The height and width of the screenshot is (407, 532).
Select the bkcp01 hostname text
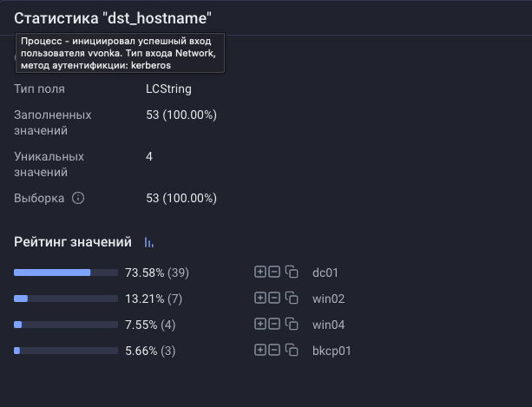pyautogui.click(x=332, y=351)
